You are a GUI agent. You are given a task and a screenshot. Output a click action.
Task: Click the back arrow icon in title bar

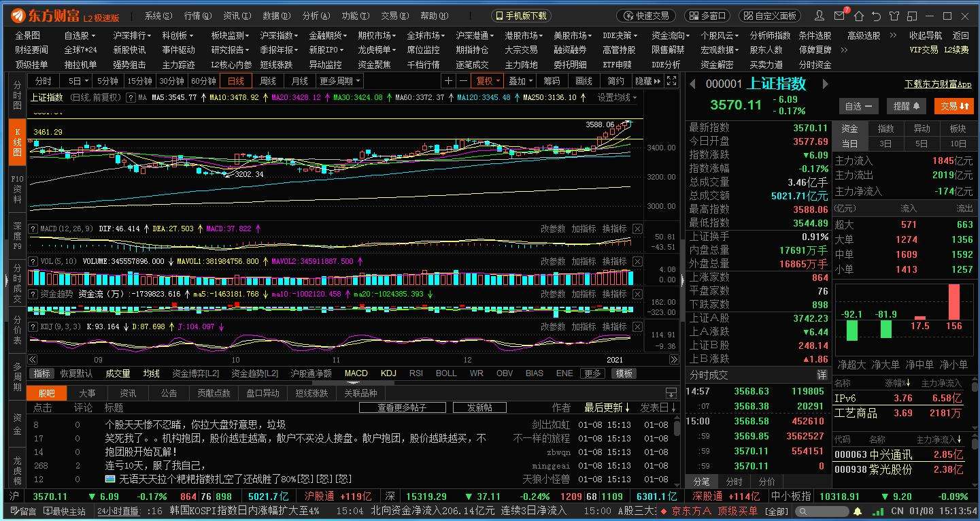tap(876, 16)
